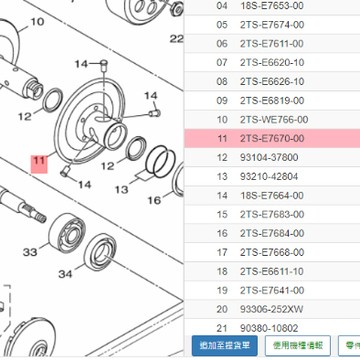Click part number 2TS-E6819-00
360x360 pixels.
pyautogui.click(x=272, y=101)
